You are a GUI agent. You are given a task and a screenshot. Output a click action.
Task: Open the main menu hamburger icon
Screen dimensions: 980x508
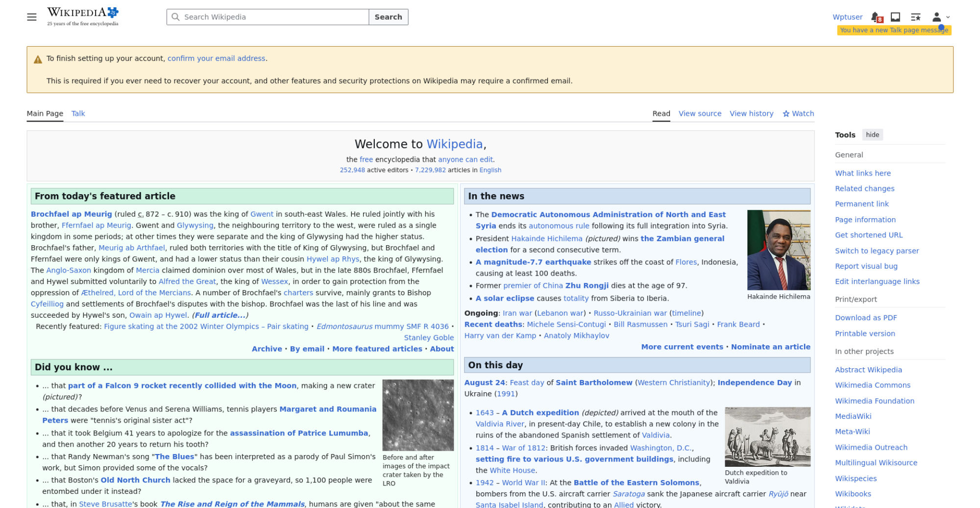click(x=32, y=17)
